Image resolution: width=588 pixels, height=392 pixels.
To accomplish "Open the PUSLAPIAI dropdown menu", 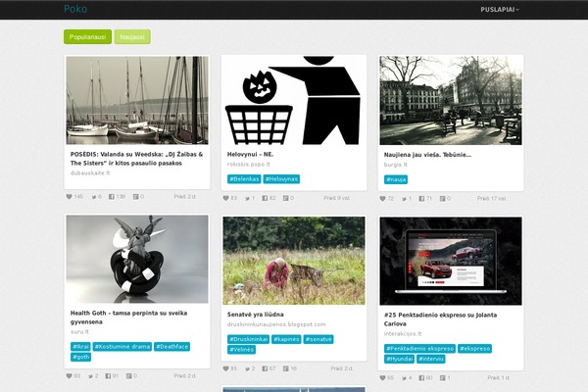I will (500, 10).
